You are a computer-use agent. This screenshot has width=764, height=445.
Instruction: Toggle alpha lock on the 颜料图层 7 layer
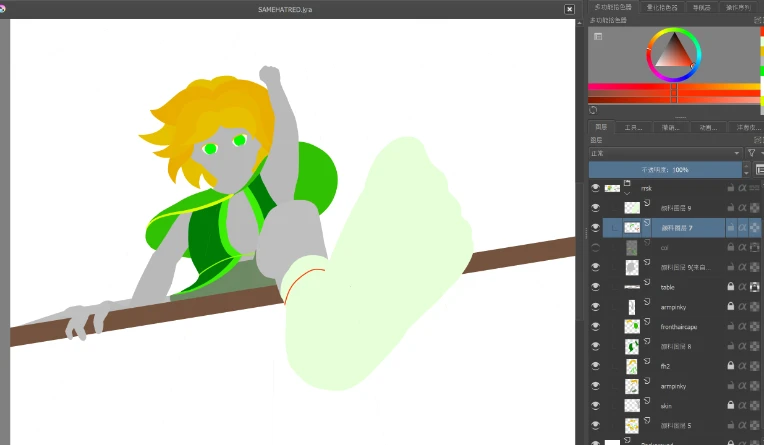point(742,228)
